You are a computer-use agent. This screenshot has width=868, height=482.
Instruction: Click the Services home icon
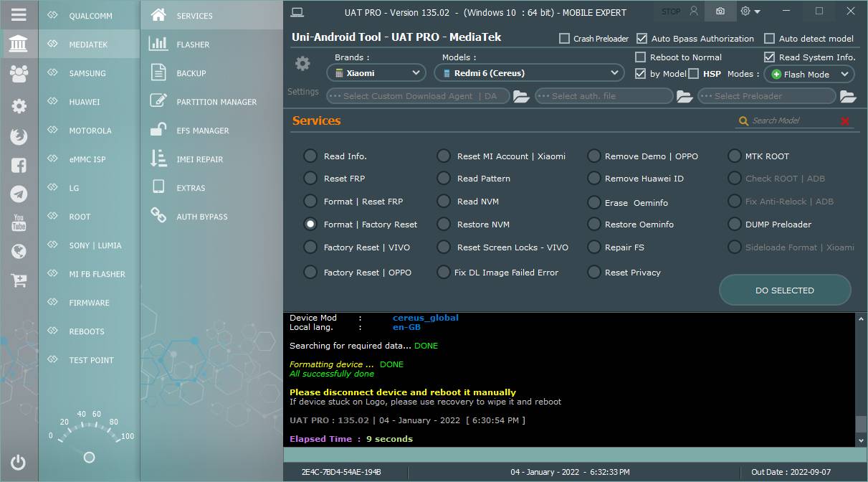click(x=158, y=15)
